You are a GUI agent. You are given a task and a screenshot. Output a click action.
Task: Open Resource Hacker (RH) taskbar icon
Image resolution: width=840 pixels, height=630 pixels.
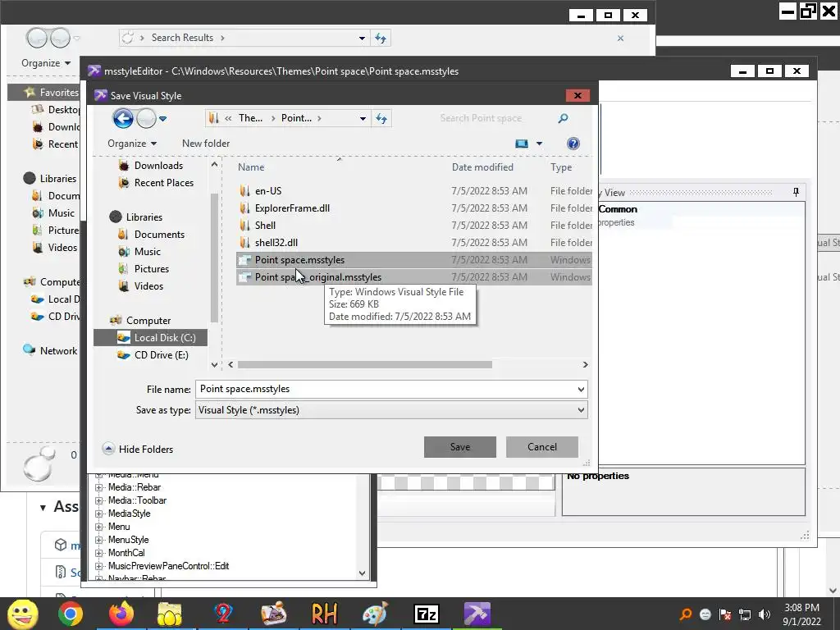tap(323, 614)
